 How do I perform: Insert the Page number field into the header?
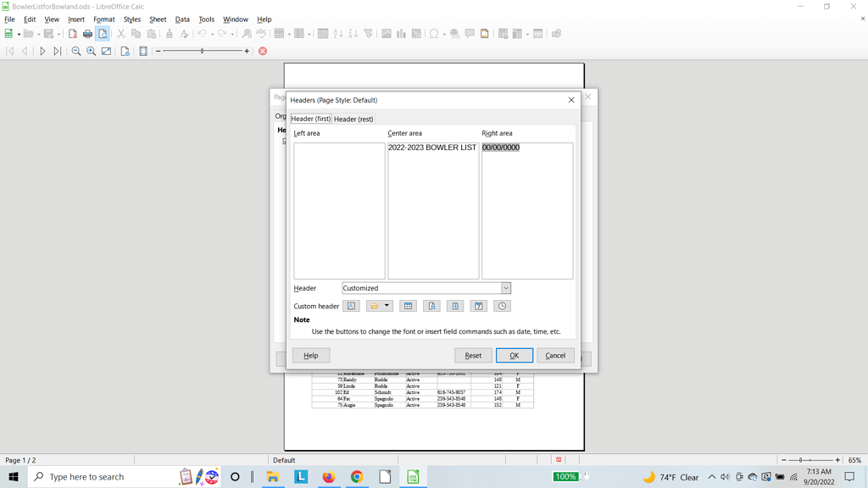coord(431,306)
